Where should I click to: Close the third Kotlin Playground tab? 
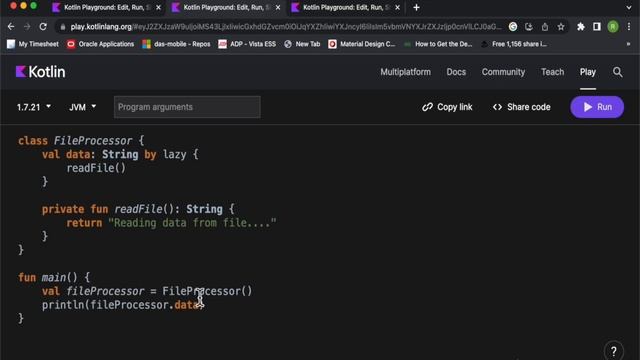tap(398, 7)
